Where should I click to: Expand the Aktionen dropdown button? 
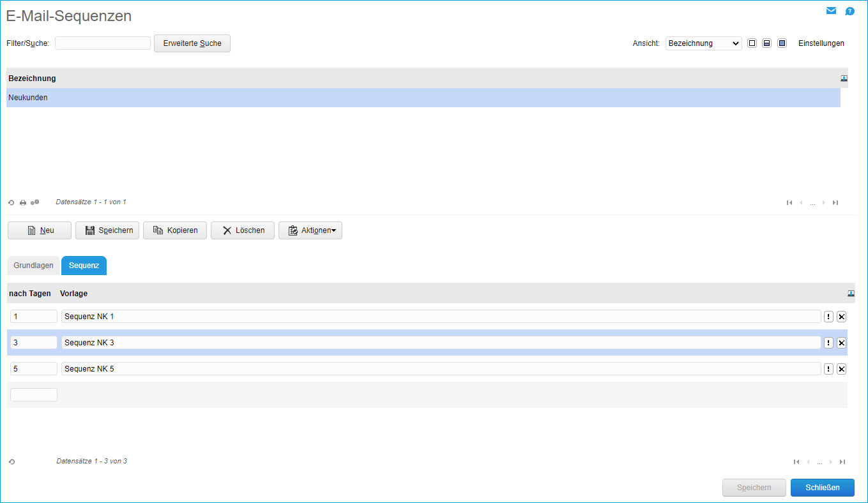click(310, 230)
